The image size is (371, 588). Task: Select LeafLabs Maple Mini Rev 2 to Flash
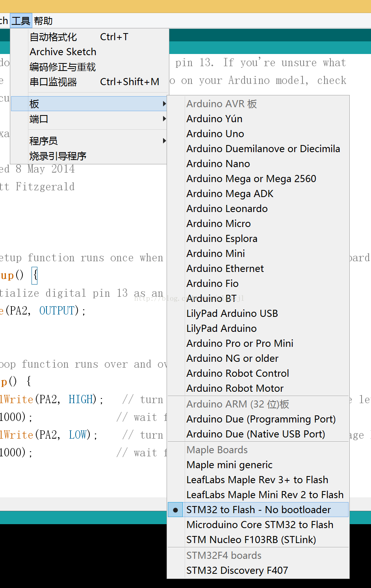tap(258, 495)
